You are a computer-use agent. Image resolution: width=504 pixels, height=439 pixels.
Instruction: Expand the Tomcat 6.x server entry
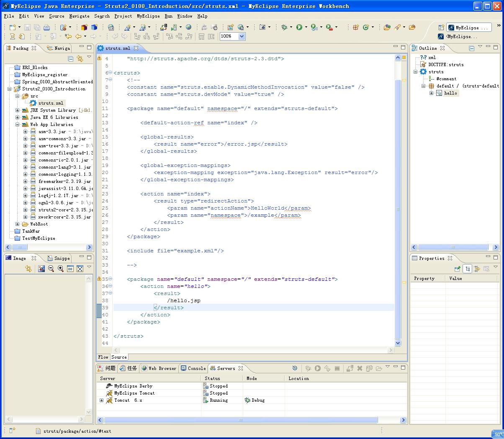point(101,400)
